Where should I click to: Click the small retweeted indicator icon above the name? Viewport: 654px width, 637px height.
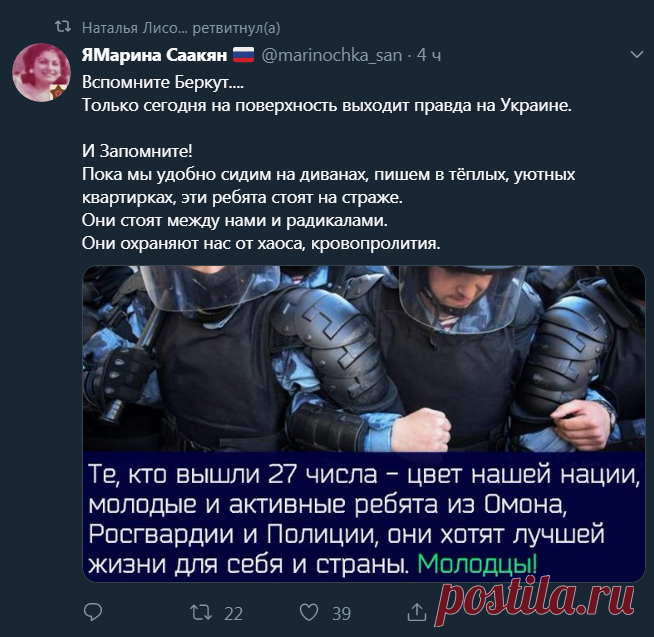pos(63,27)
